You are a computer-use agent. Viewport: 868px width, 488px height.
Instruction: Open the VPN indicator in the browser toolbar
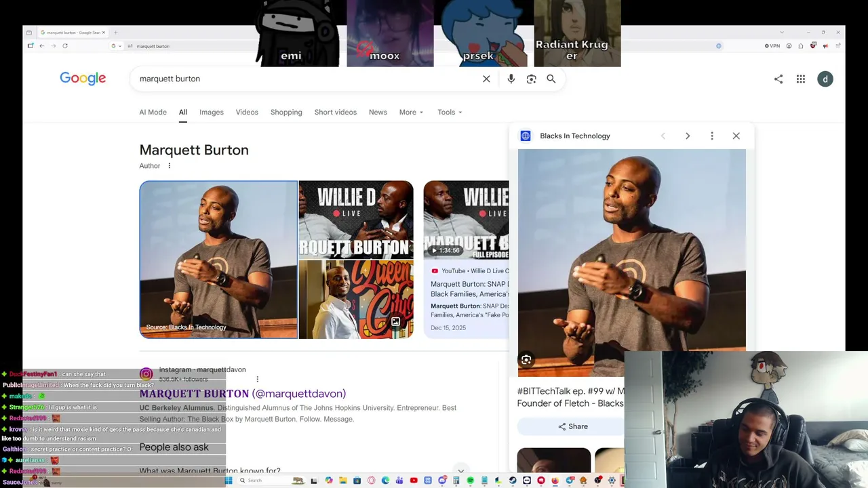pyautogui.click(x=772, y=46)
